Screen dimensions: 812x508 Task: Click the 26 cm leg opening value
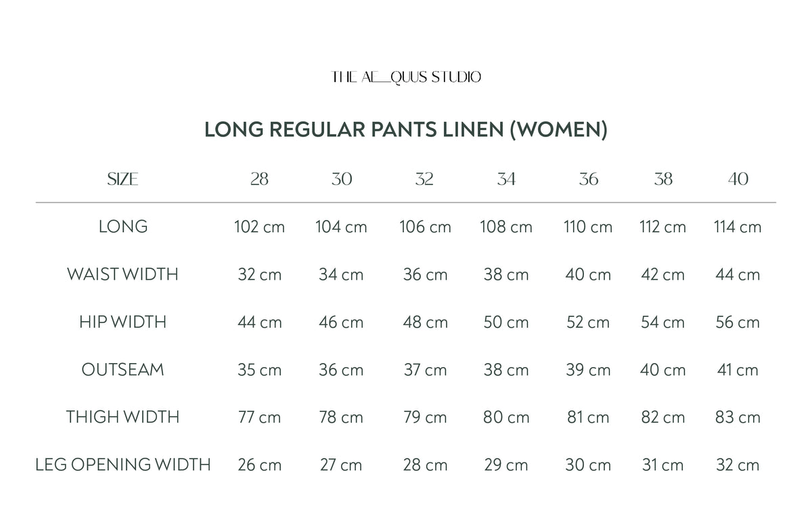[259, 465]
